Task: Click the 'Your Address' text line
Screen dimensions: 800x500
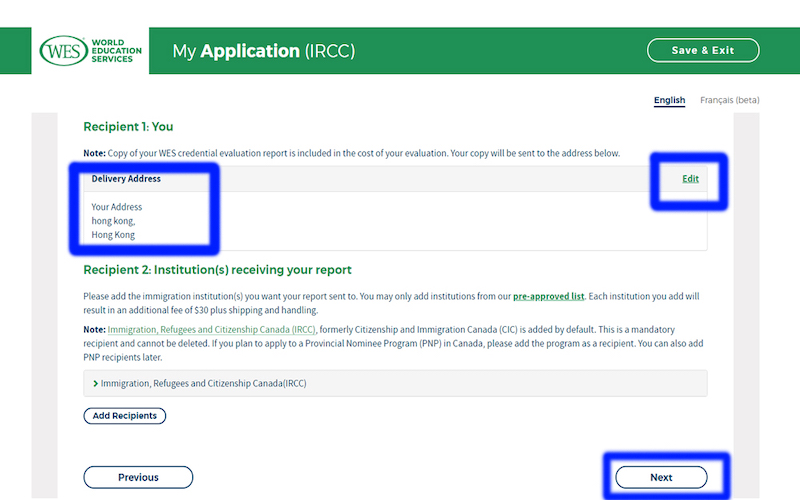Action: (x=117, y=207)
